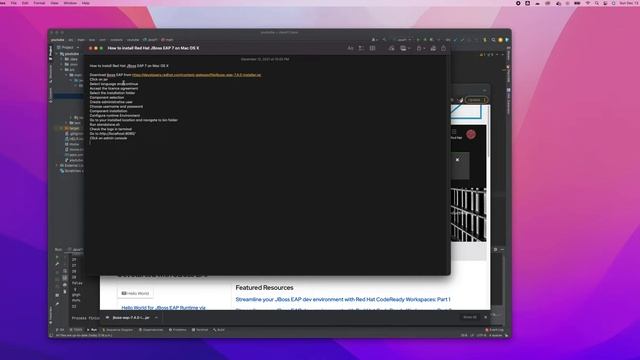Click Spotlight search in macOS menu bar
The height and width of the screenshot is (360, 640).
pos(597,3)
